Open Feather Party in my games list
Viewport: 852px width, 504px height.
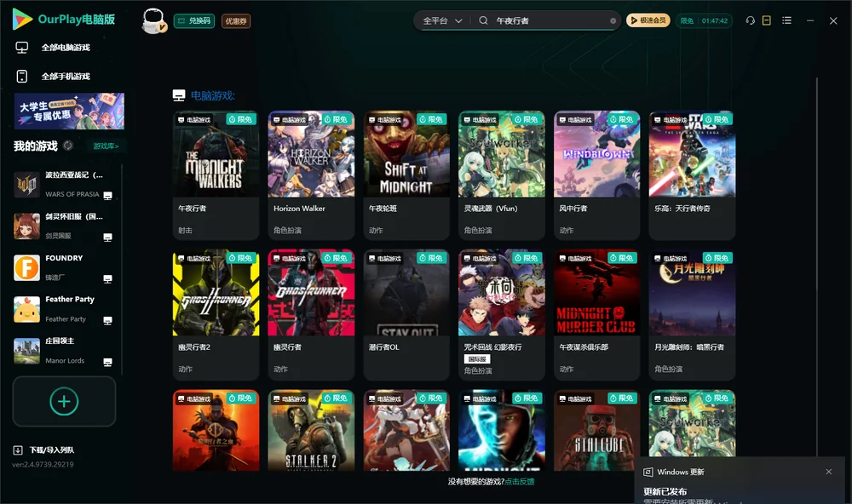tap(64, 309)
